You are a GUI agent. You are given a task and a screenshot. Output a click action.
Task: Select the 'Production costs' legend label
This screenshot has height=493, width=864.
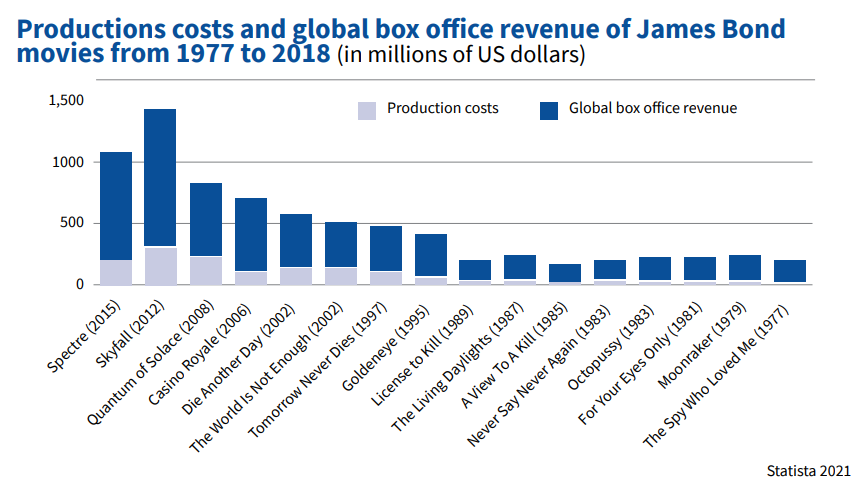[442, 109]
